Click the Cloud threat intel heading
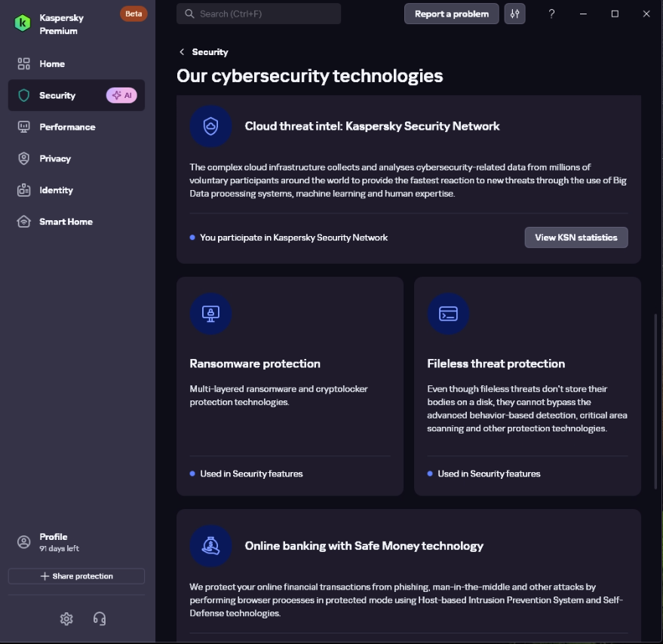Screen dimensions: 663x644 (x=372, y=126)
